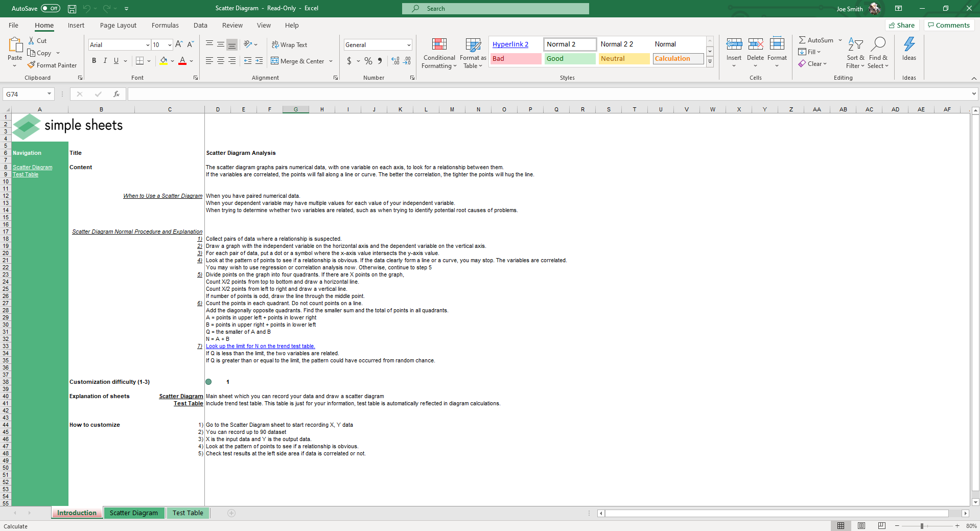
Task: Follow the Scatter Diagram navigation link
Action: (33, 168)
